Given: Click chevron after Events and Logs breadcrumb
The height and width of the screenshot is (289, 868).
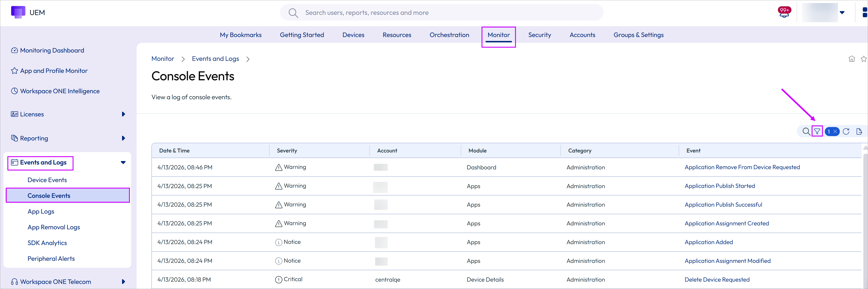Looking at the screenshot, I should 248,59.
